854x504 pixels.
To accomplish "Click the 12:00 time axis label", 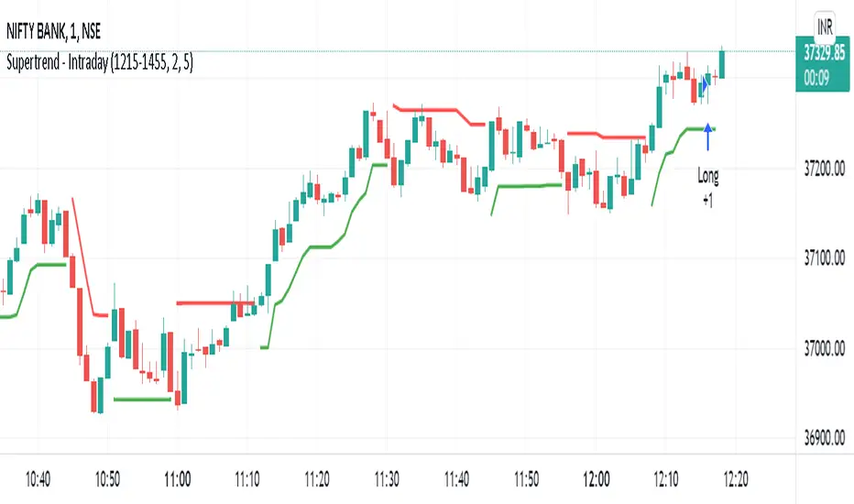I will pyautogui.click(x=597, y=479).
